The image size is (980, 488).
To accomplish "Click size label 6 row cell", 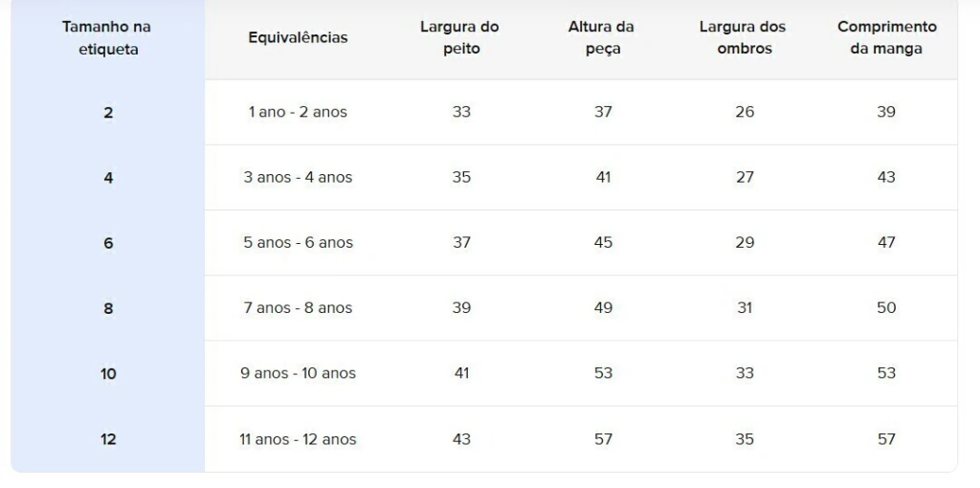I will (109, 243).
